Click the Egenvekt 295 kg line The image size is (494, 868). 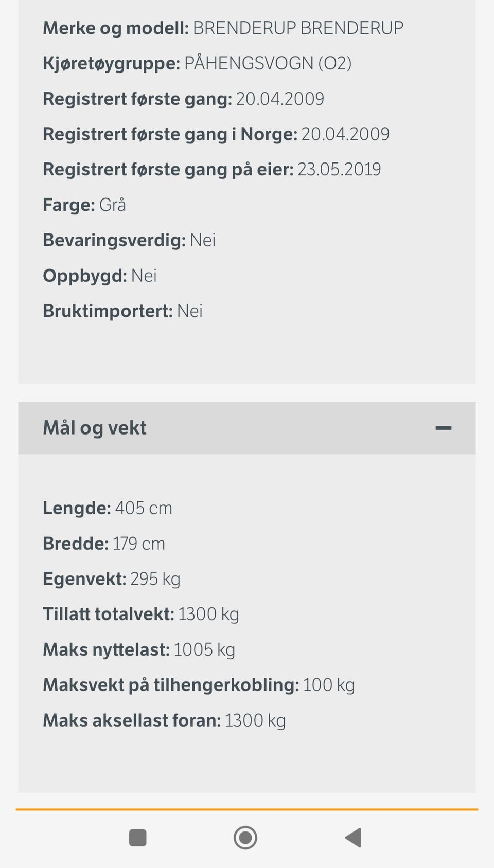point(112,579)
